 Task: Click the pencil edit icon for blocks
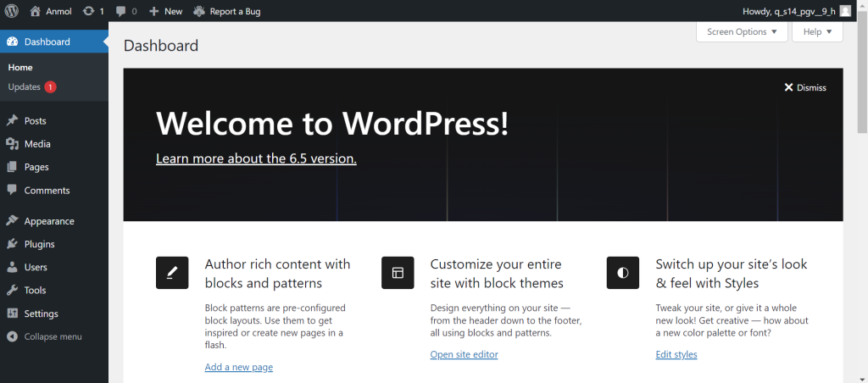172,273
